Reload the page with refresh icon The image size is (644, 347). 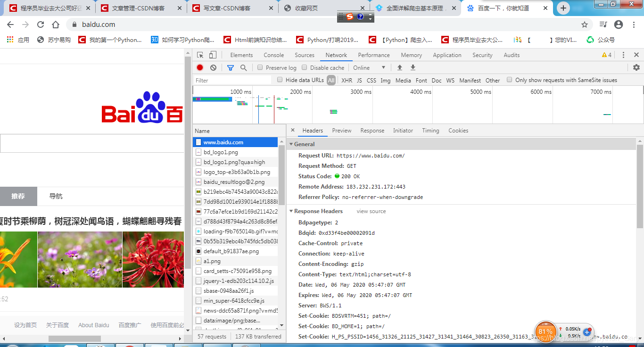click(x=41, y=25)
